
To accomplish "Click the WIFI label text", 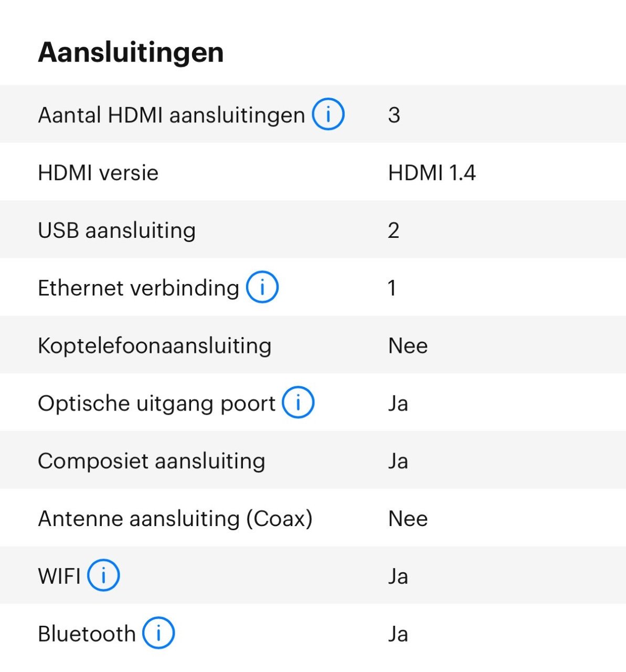I will pyautogui.click(x=59, y=576).
